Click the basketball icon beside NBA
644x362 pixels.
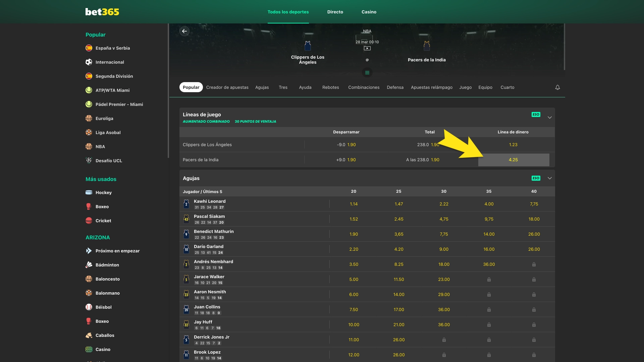(89, 146)
